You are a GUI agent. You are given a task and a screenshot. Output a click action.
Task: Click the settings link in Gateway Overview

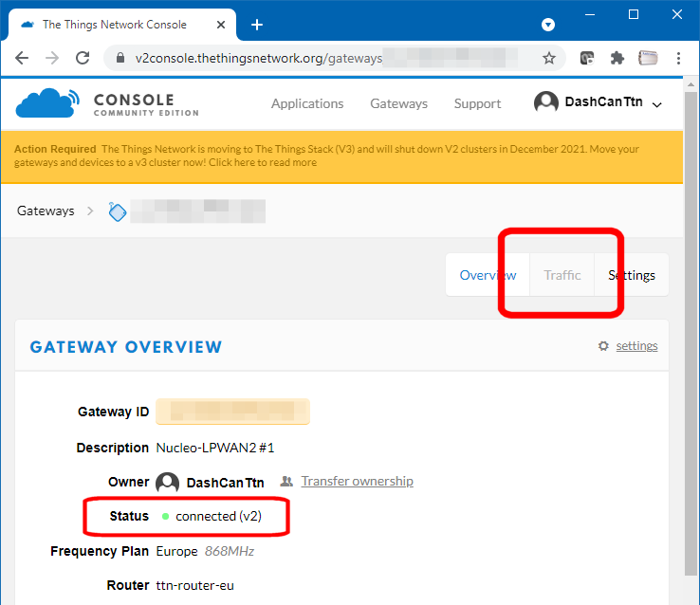[636, 346]
